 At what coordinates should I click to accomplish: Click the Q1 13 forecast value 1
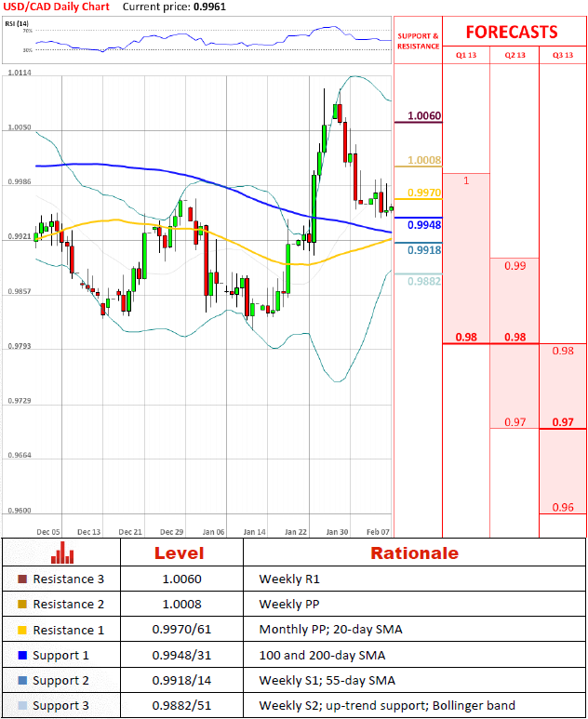point(466,180)
